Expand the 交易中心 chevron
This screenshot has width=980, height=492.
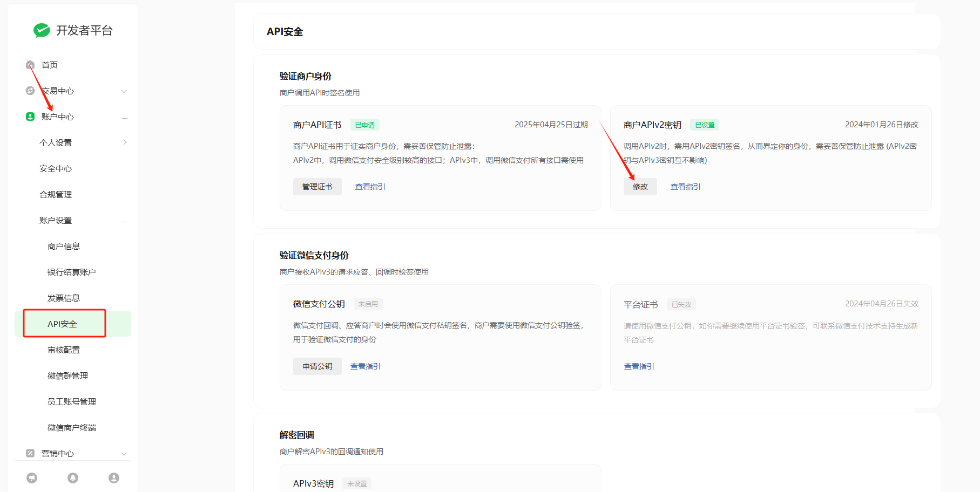point(124,91)
